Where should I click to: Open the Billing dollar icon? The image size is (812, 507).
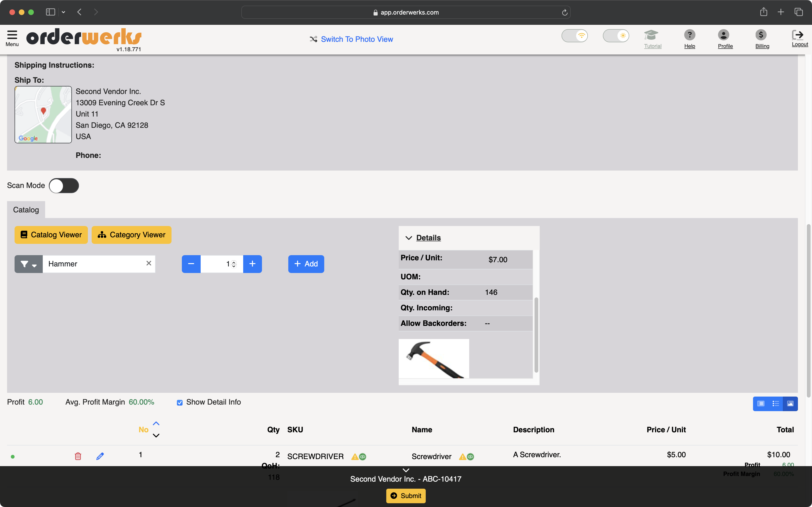pyautogui.click(x=761, y=35)
